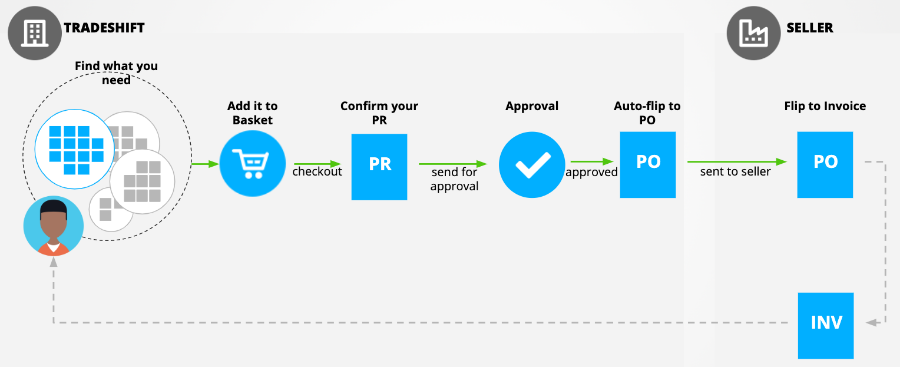Click the large gray catalog grid circle
Image resolution: width=900 pixels, height=367 pixels.
tap(141, 181)
